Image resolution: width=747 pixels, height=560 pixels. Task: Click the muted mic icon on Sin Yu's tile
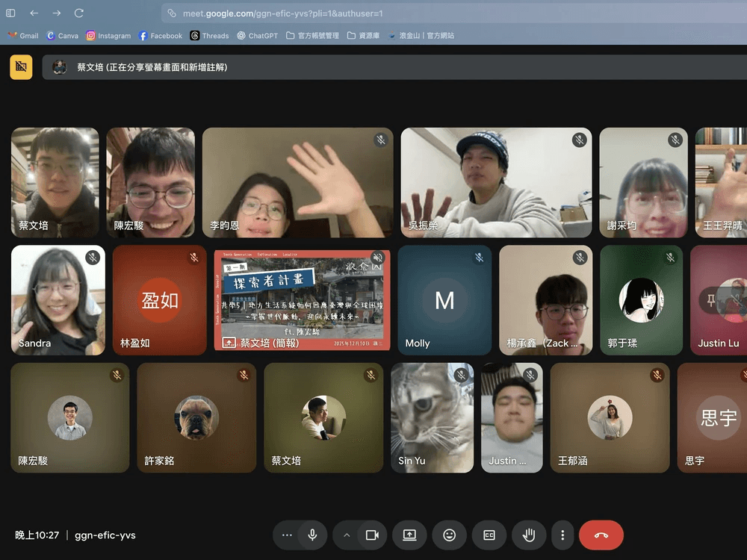(x=461, y=376)
